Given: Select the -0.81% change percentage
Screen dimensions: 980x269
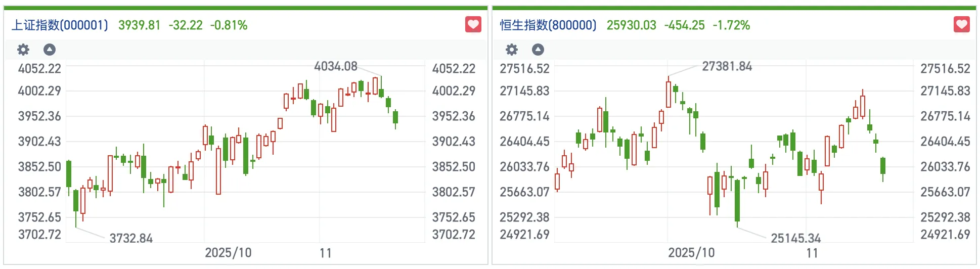Looking at the screenshot, I should pos(229,25).
